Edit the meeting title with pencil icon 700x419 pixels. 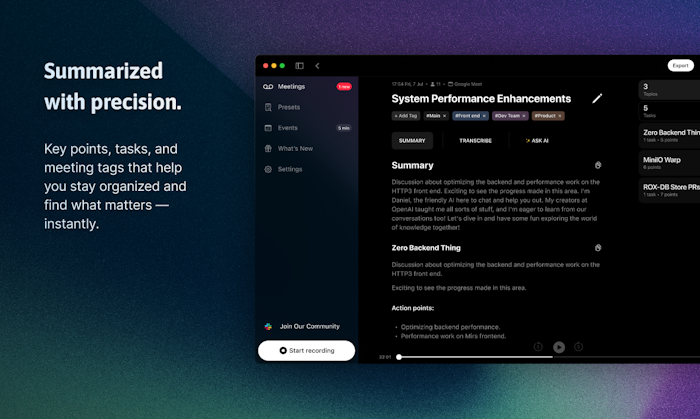point(597,99)
